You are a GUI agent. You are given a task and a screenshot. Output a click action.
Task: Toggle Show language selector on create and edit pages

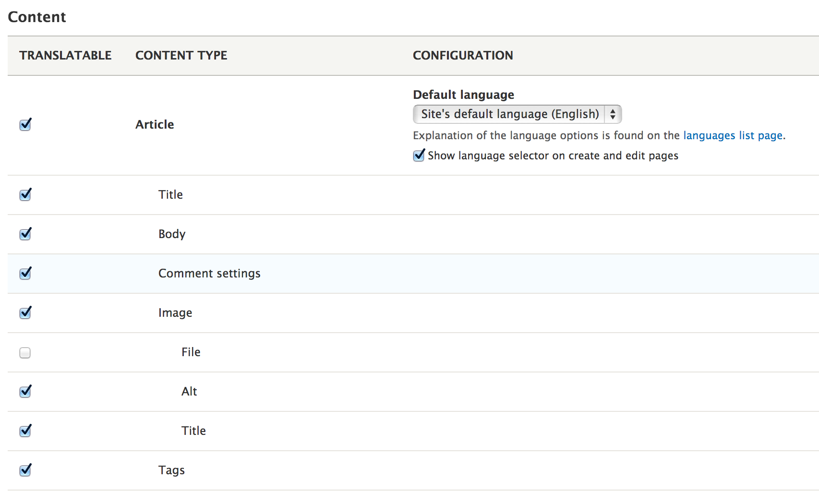tap(419, 156)
